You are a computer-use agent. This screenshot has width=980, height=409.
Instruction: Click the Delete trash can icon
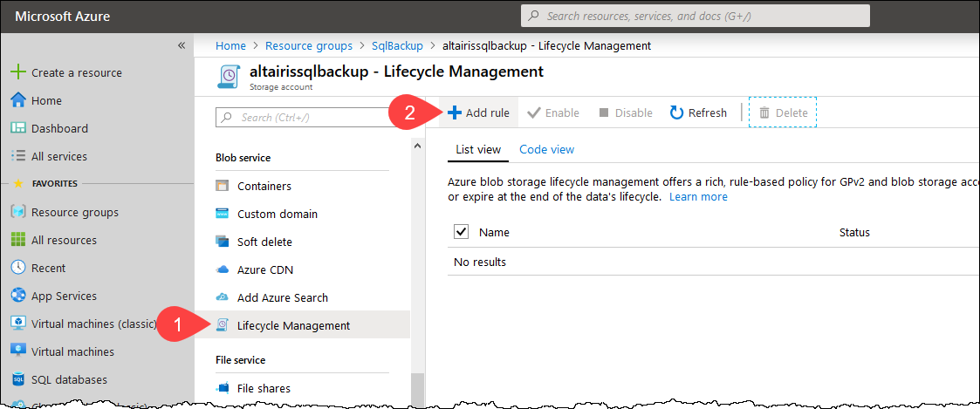click(764, 113)
